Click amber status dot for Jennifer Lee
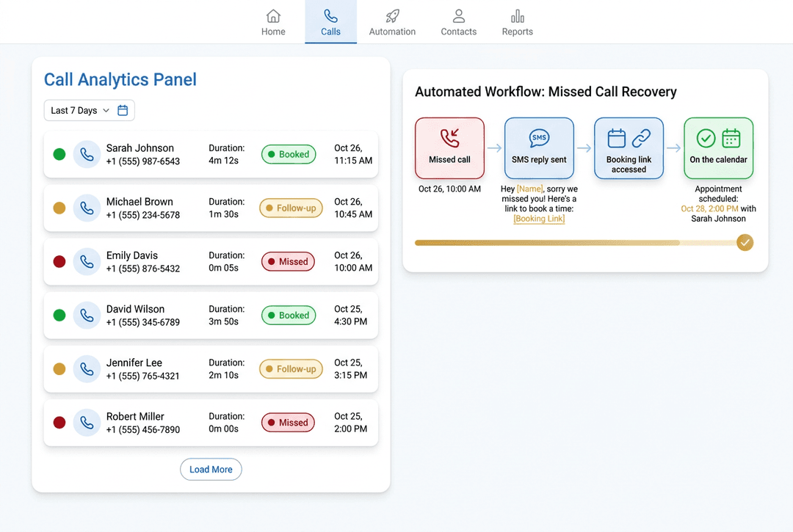The image size is (793, 532). 59,369
